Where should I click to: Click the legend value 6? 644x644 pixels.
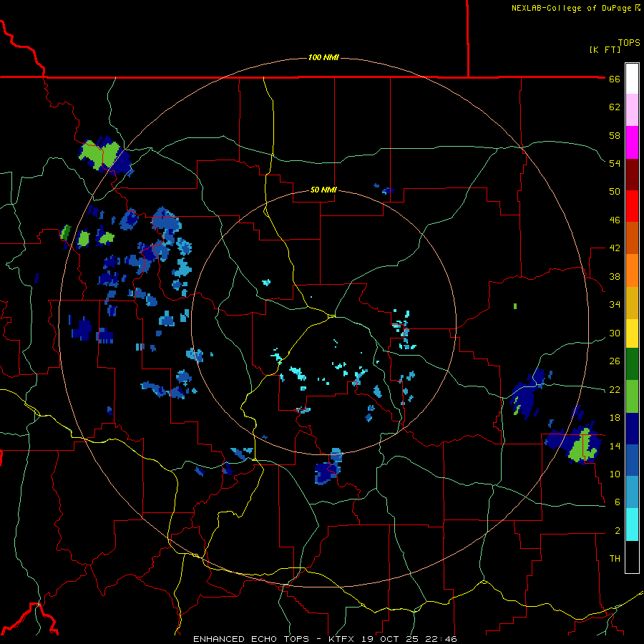click(x=617, y=502)
